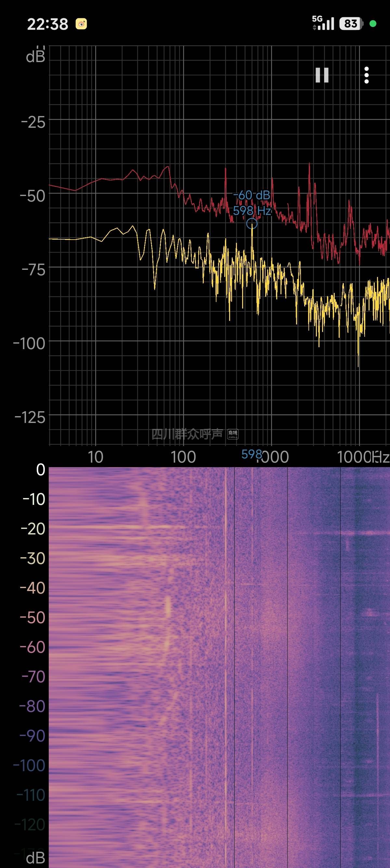Tap the 0 value atop the spectrogram scale
The image size is (390, 868).
40,469
